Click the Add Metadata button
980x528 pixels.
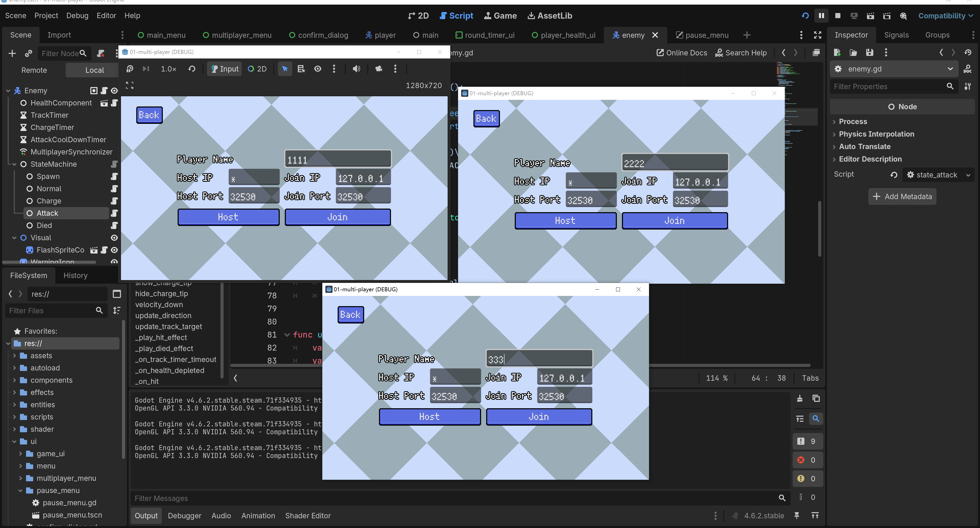[902, 196]
